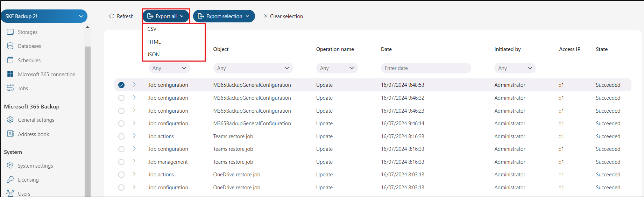644x197 pixels.
Task: Open Microsoft 365 connection windows icon
Action: (10, 74)
